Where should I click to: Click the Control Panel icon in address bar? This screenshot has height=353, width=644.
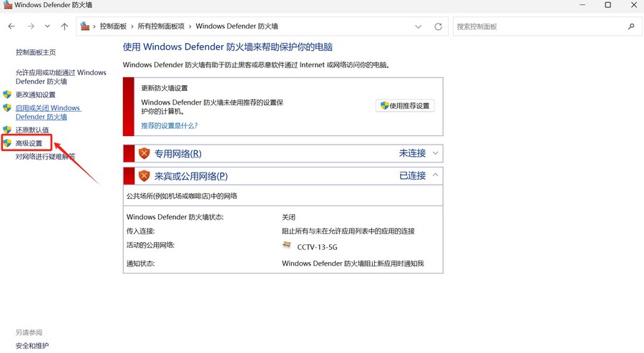point(85,26)
